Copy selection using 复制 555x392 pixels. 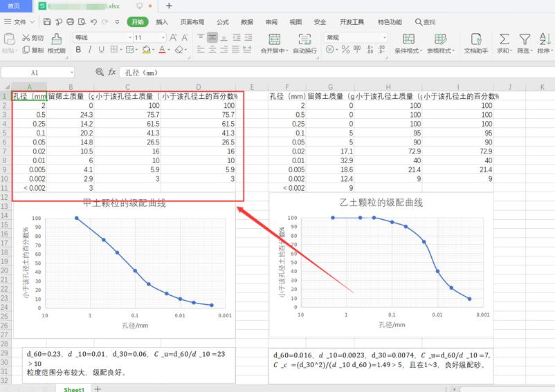click(x=33, y=50)
